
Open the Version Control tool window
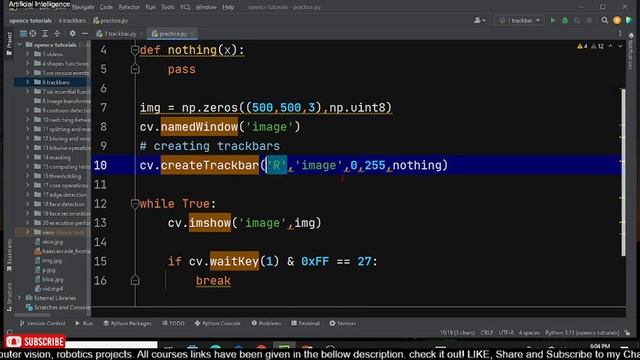point(42,323)
